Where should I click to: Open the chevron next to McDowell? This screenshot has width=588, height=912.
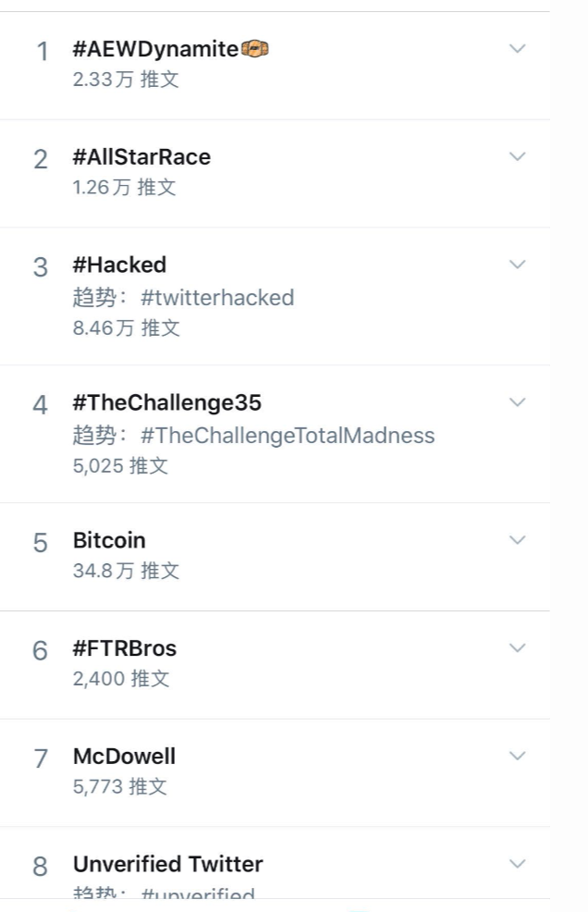coord(518,755)
